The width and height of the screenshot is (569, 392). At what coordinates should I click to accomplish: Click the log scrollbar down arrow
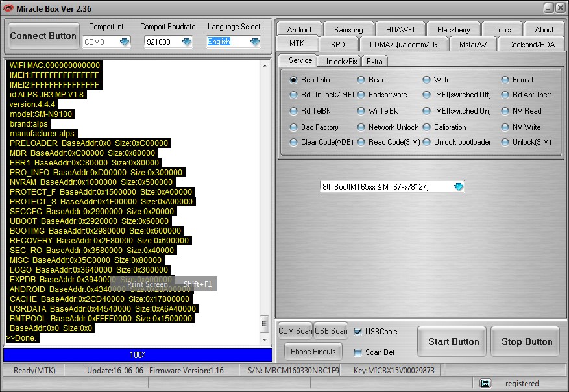click(x=265, y=340)
